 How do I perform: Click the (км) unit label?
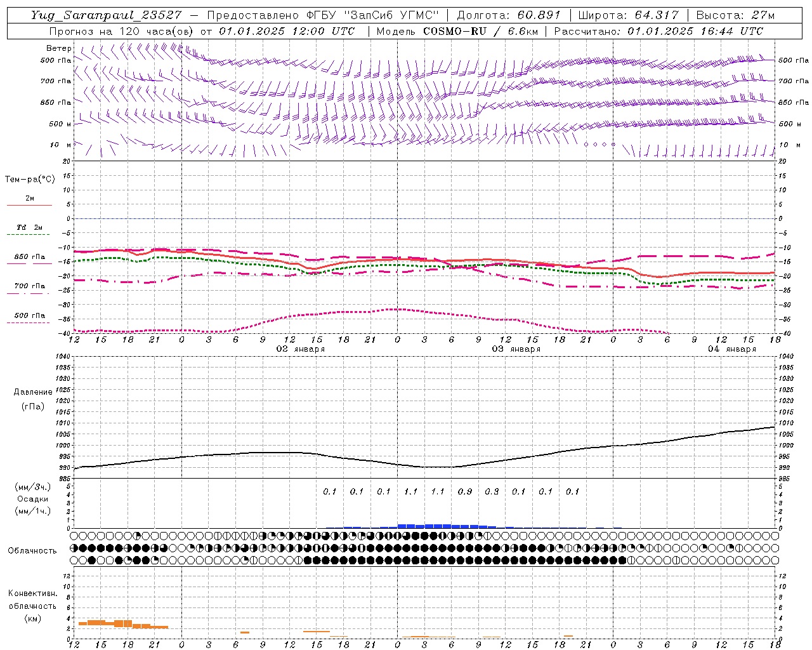[32, 618]
